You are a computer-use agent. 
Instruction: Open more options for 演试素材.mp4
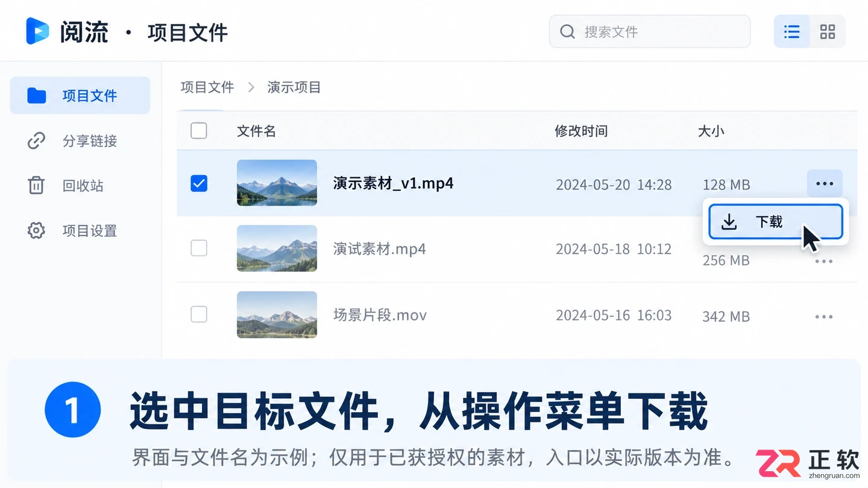(824, 261)
